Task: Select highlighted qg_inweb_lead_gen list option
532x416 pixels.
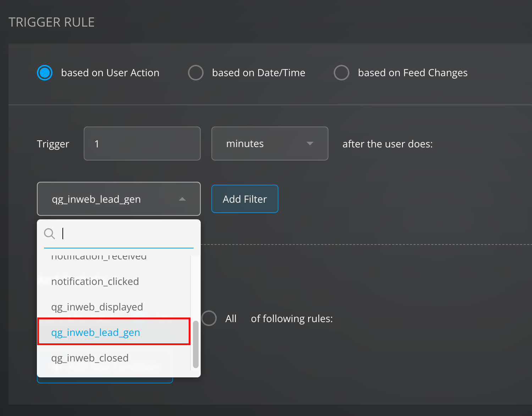Action: tap(96, 332)
